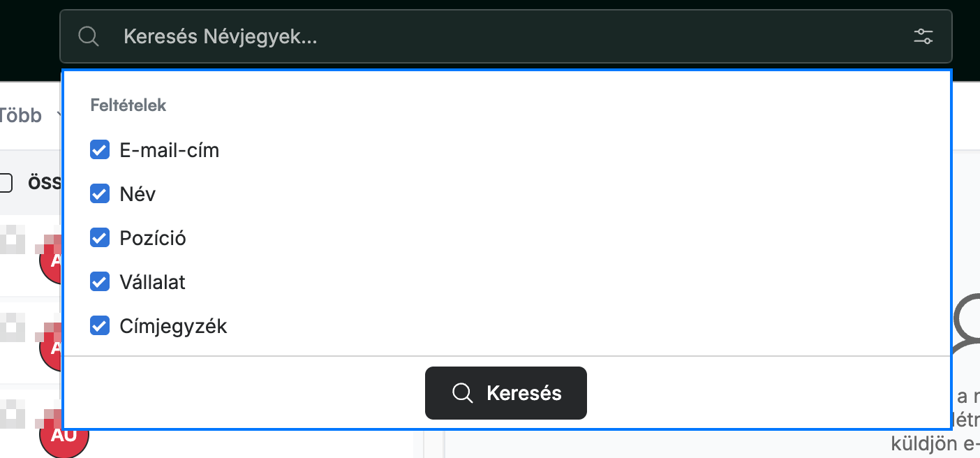This screenshot has width=980, height=458.
Task: Click the küldjön e- text on right
Action: (935, 443)
